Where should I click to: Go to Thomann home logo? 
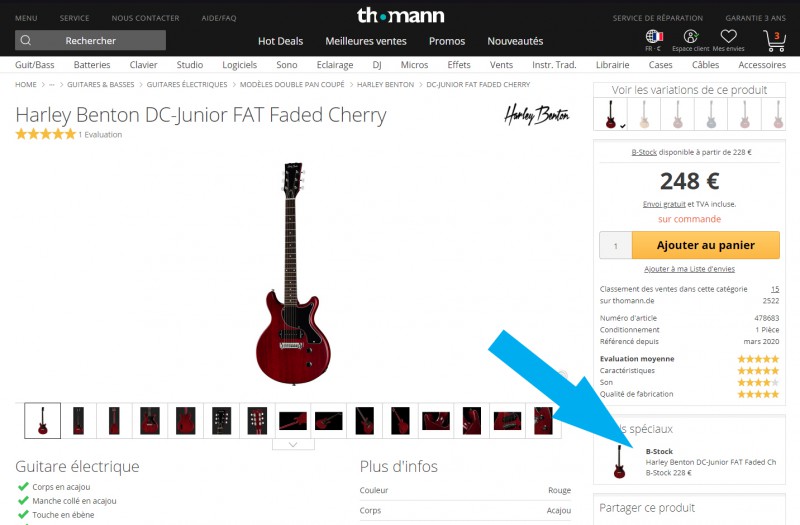(401, 15)
